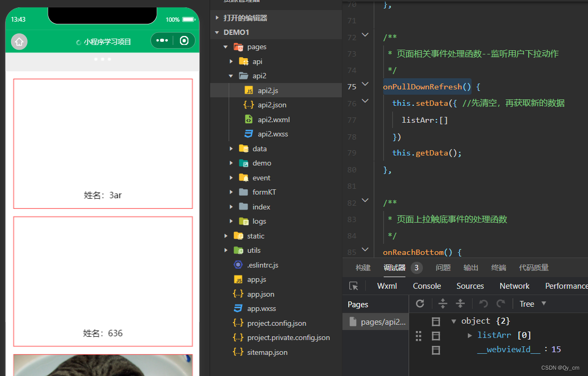Open project.config.json
588x376 pixels.
[276, 323]
